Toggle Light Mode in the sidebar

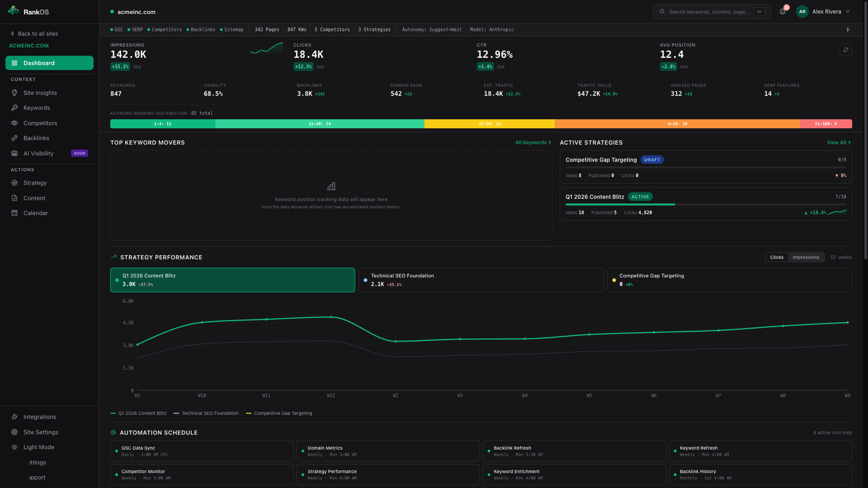click(38, 447)
